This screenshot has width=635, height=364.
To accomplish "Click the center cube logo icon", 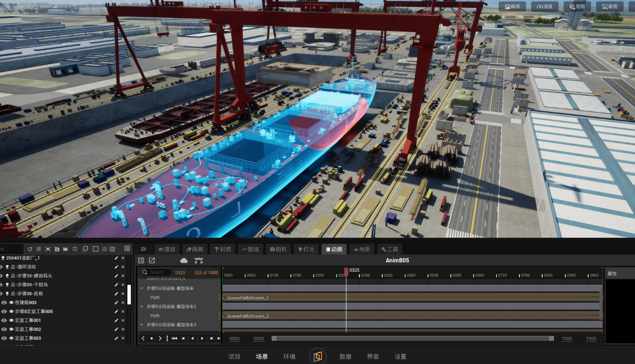I will click(317, 356).
